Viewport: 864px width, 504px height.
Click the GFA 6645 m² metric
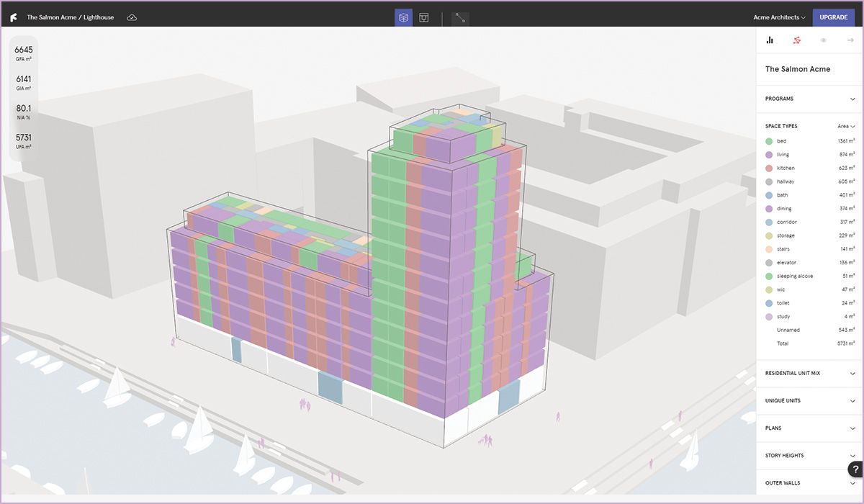pyautogui.click(x=24, y=53)
